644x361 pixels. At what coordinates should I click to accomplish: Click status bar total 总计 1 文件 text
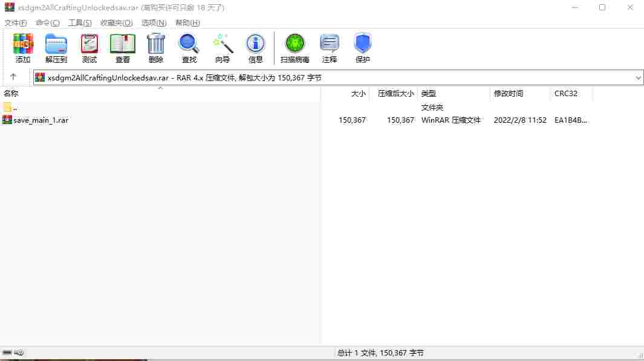coord(380,353)
